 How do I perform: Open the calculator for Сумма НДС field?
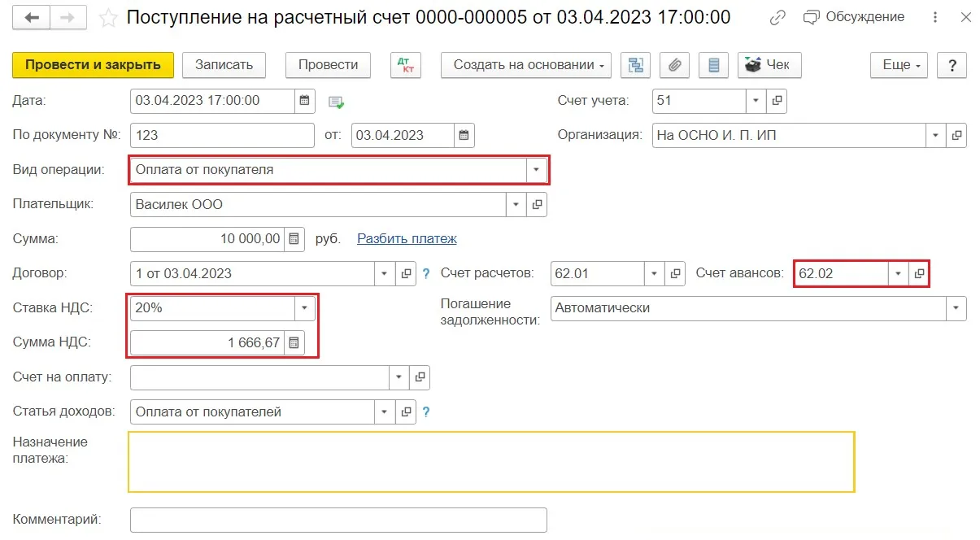click(x=294, y=343)
